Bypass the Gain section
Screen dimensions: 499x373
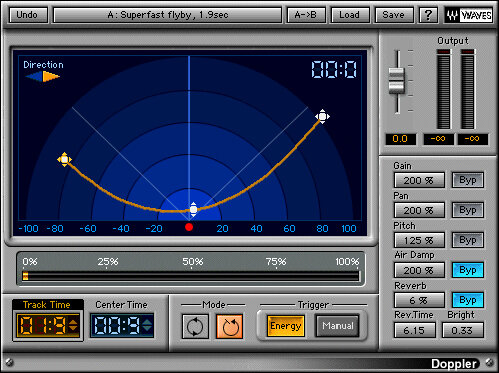(468, 180)
